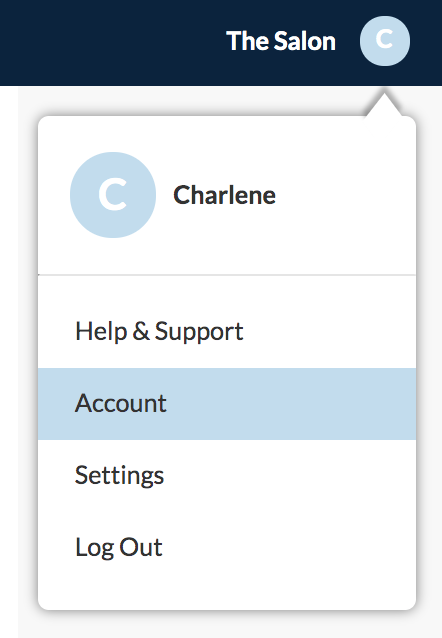The image size is (442, 638).
Task: Click The Salon business name
Action: (x=281, y=41)
